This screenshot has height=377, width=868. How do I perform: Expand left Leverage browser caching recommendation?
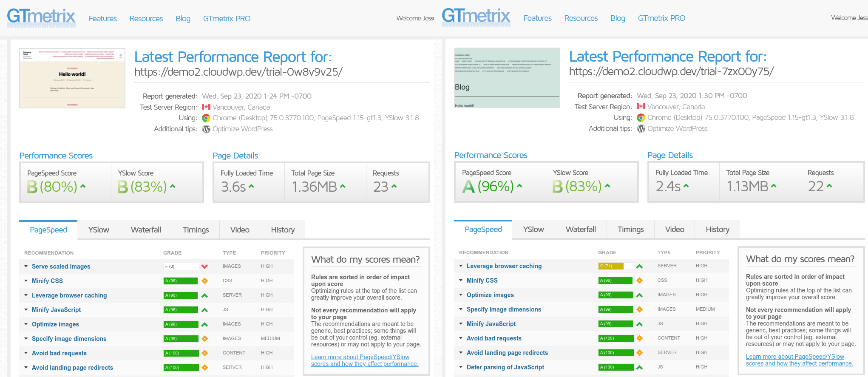click(26, 295)
